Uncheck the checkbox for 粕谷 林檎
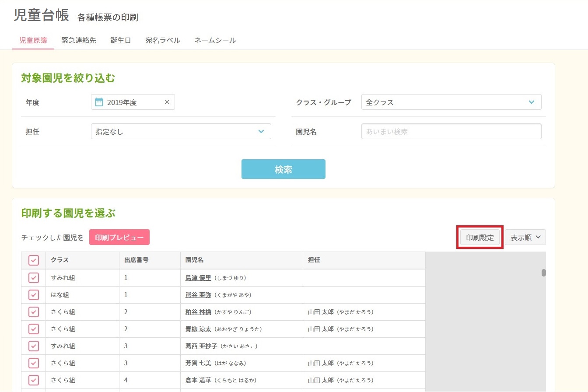588x392 pixels. [34, 312]
